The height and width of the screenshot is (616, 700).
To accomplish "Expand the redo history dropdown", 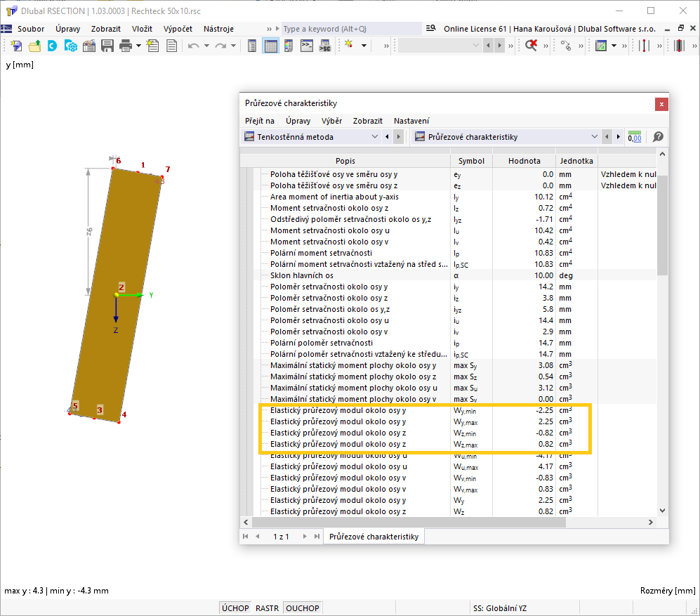I will pyautogui.click(x=233, y=46).
